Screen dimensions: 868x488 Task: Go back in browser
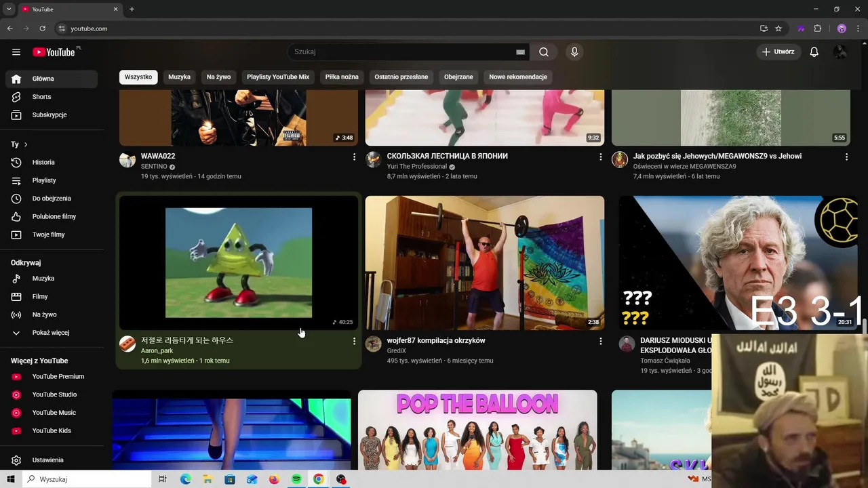coord(9,28)
